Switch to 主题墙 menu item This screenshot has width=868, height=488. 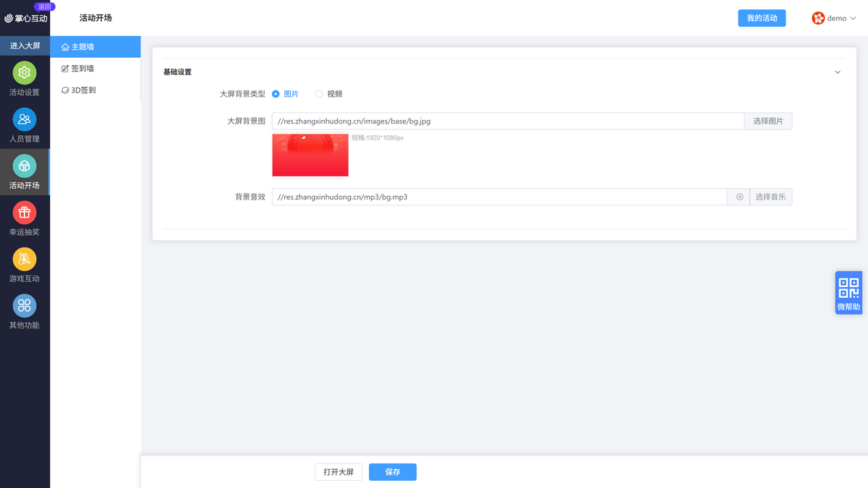click(x=95, y=47)
